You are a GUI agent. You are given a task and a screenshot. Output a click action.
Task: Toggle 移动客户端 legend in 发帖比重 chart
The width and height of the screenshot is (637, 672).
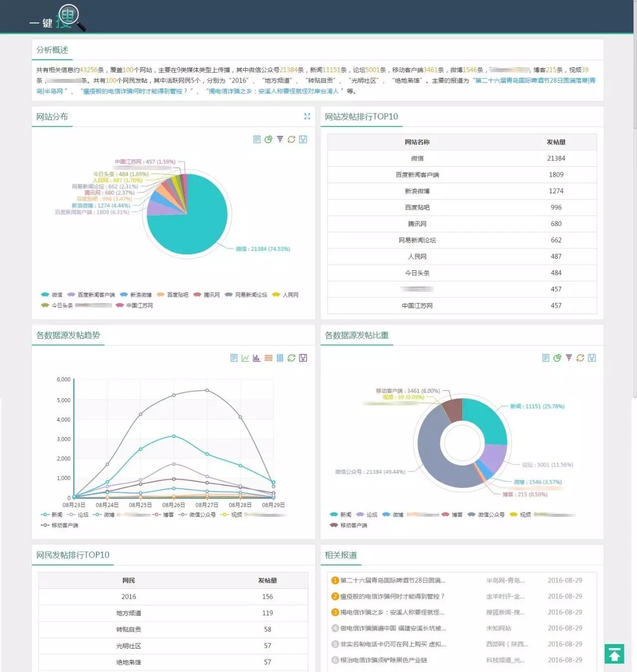(348, 525)
